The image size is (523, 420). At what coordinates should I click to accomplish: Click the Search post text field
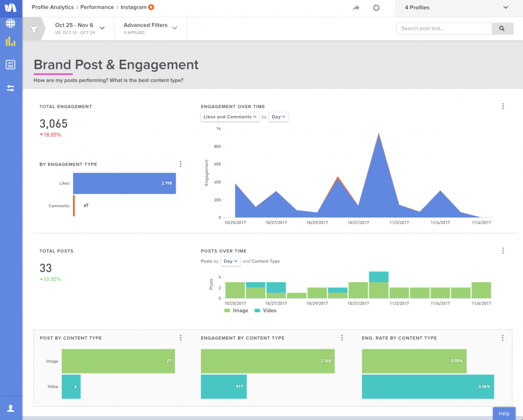pos(444,29)
